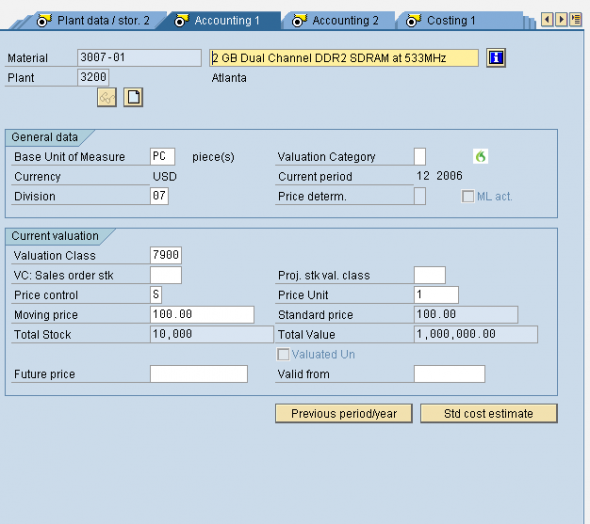
Task: Click the Current period value 12 2006
Action: 439,176
